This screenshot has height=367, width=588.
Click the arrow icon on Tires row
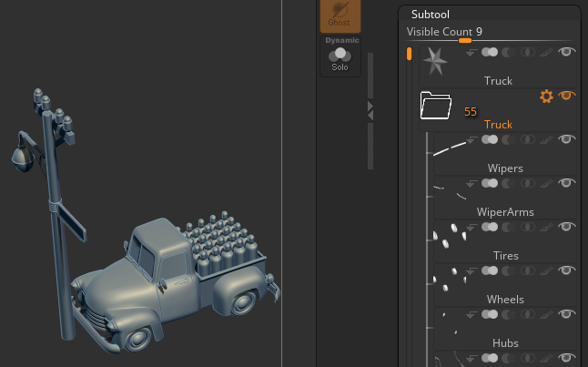[x=471, y=228]
